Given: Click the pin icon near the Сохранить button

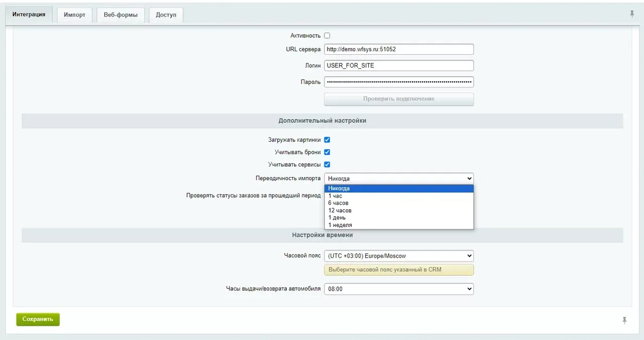Looking at the screenshot, I should pyautogui.click(x=624, y=320).
